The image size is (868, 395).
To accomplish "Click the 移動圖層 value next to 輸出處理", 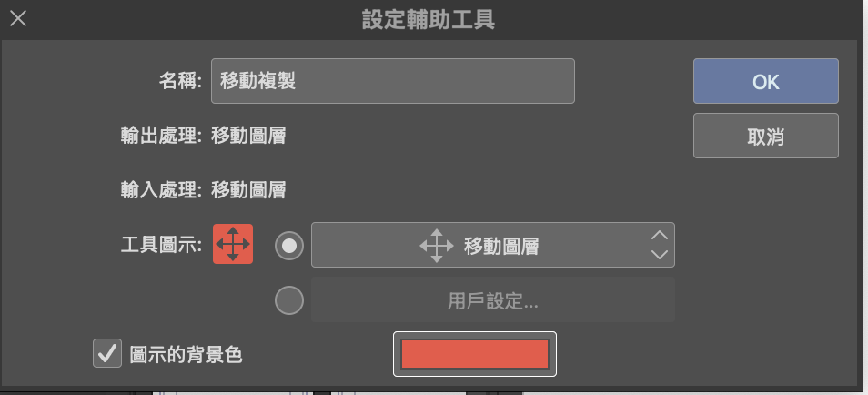I will [x=248, y=136].
